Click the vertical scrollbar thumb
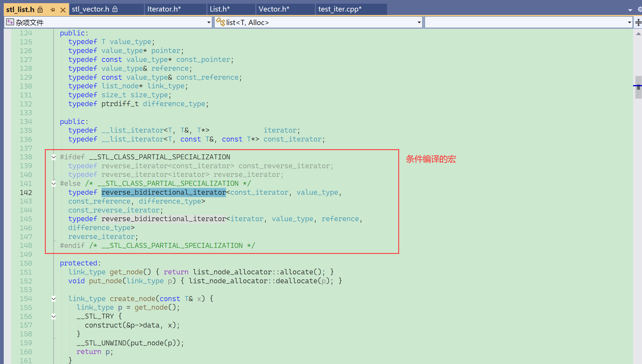 638,87
